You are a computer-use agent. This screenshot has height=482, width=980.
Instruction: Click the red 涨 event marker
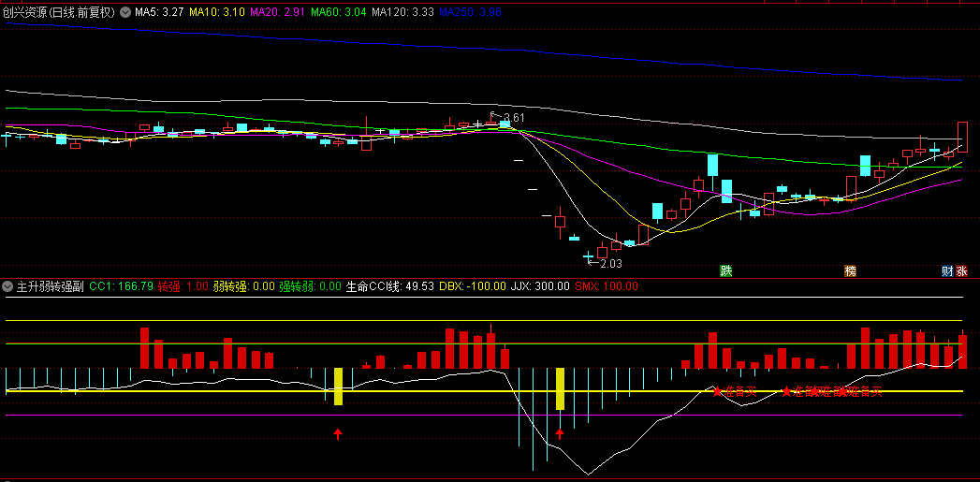tap(961, 270)
